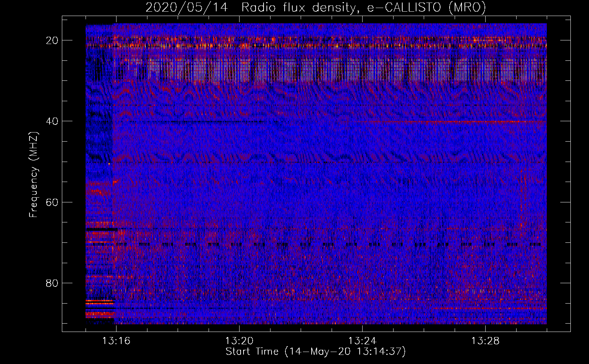The width and height of the screenshot is (589, 364).
Task: Click the frequency tick label '60'
Action: coord(52,202)
